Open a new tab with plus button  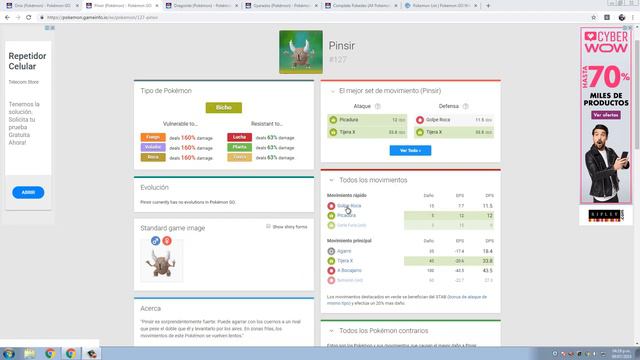point(488,6)
